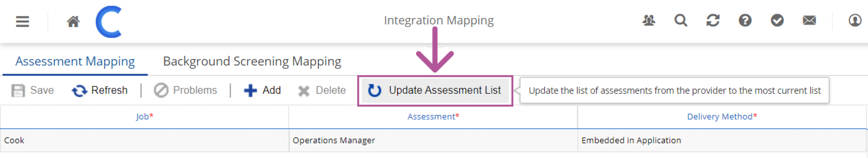Click the header sync arrows icon
868x158 pixels.
(x=713, y=21)
